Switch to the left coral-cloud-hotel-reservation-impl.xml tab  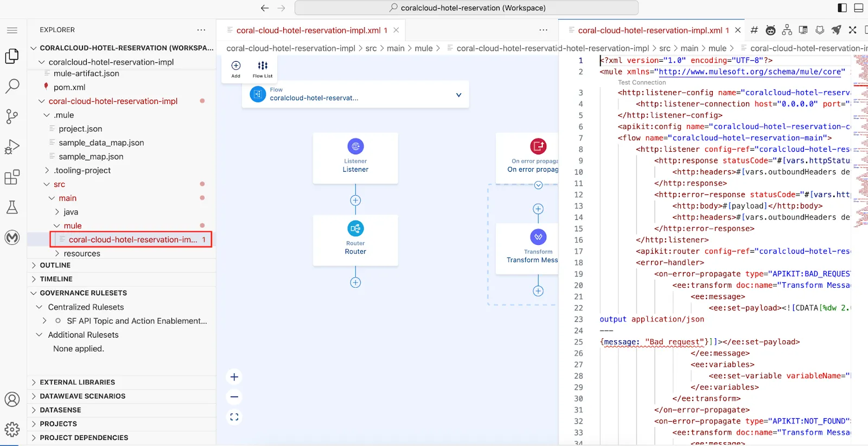pos(308,30)
